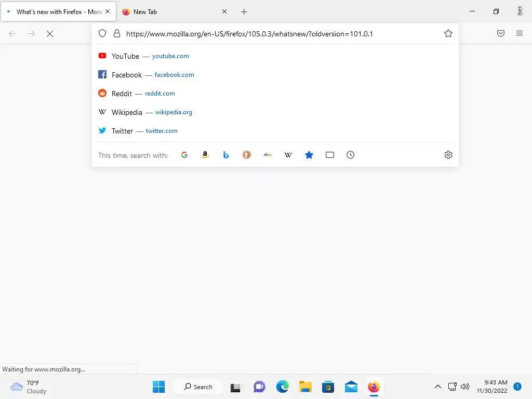Screen dimensions: 532x399
Task: Search in history using clock icon
Action: (x=351, y=155)
